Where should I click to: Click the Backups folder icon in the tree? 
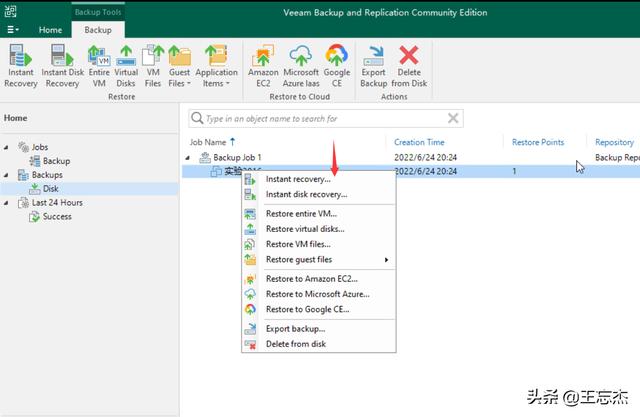(x=23, y=175)
